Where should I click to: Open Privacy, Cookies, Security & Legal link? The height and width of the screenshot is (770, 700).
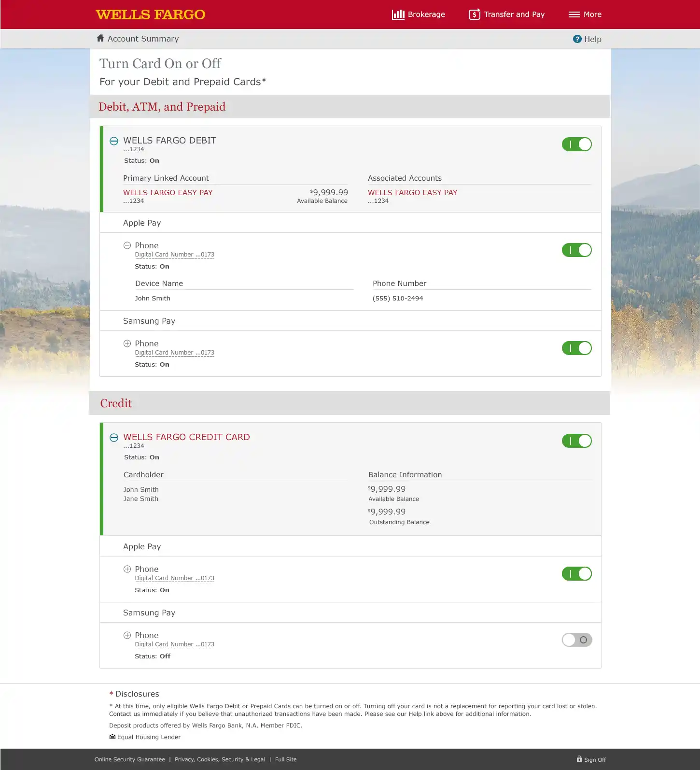pos(220,759)
